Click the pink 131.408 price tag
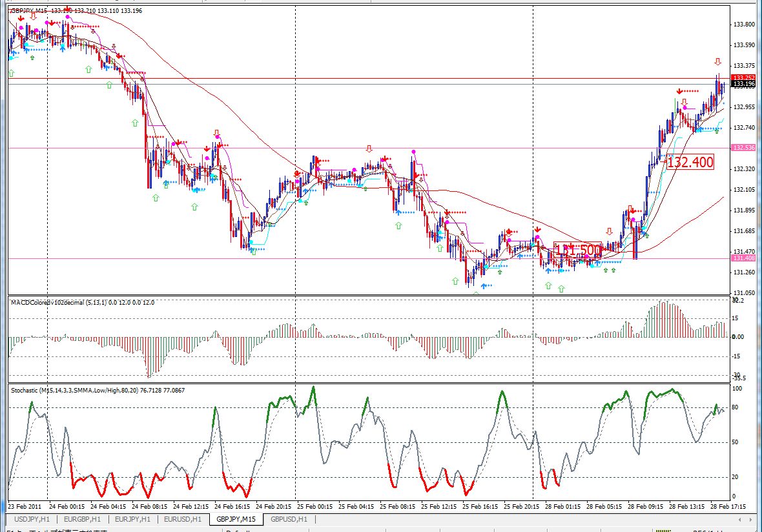Viewport: 762px width, 532px height. click(x=743, y=258)
